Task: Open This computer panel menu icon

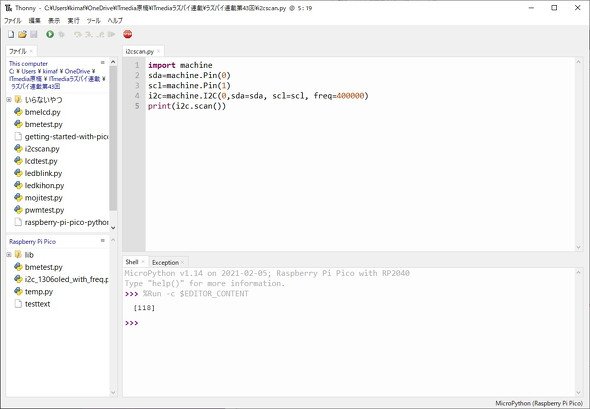Action: [102, 62]
